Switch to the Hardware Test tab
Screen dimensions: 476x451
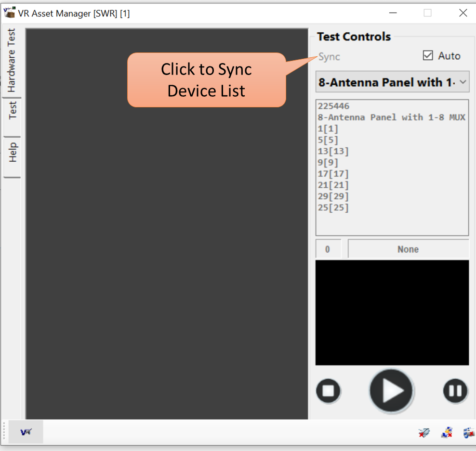[x=12, y=60]
